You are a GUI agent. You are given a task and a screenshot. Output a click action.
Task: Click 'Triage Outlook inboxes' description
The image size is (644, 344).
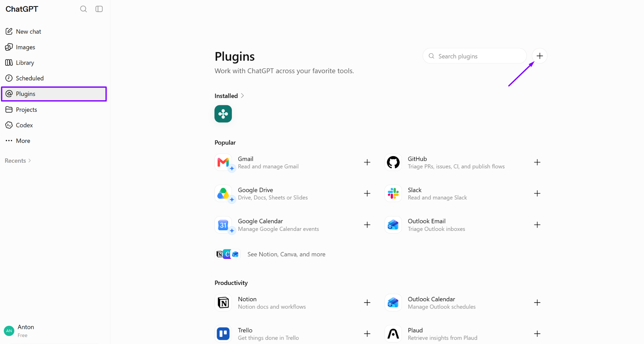436,229
